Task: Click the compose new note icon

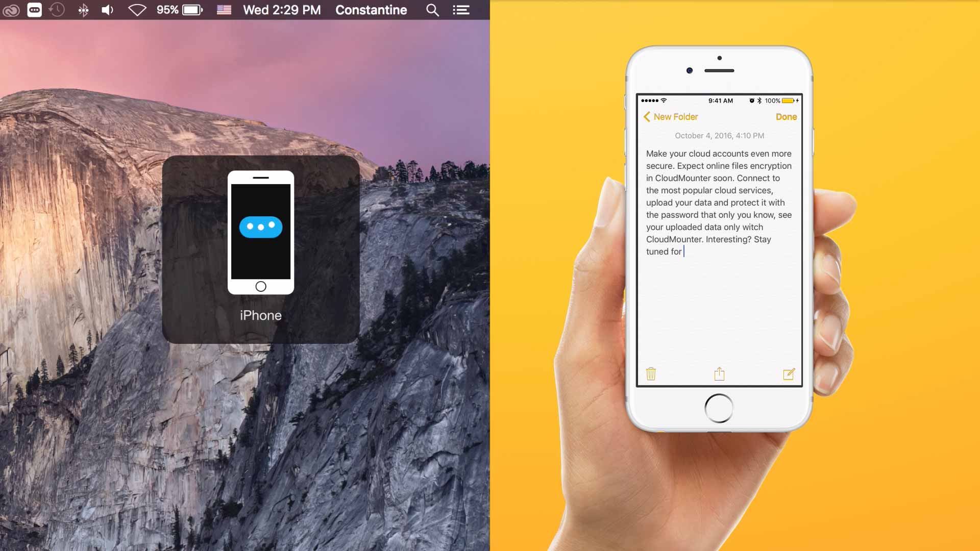Action: 788,375
